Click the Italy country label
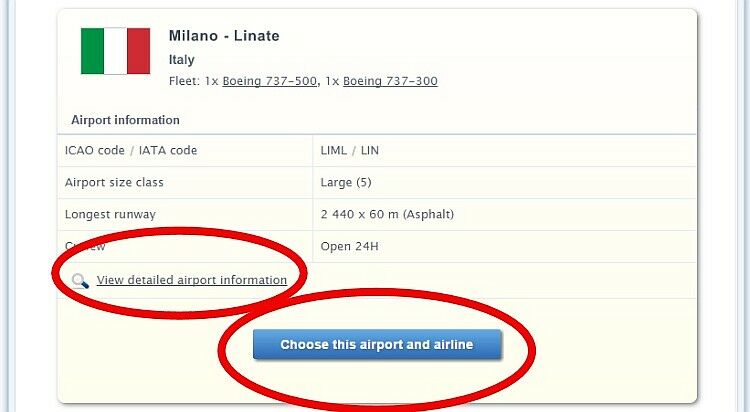The height and width of the screenshot is (412, 750). 182,60
